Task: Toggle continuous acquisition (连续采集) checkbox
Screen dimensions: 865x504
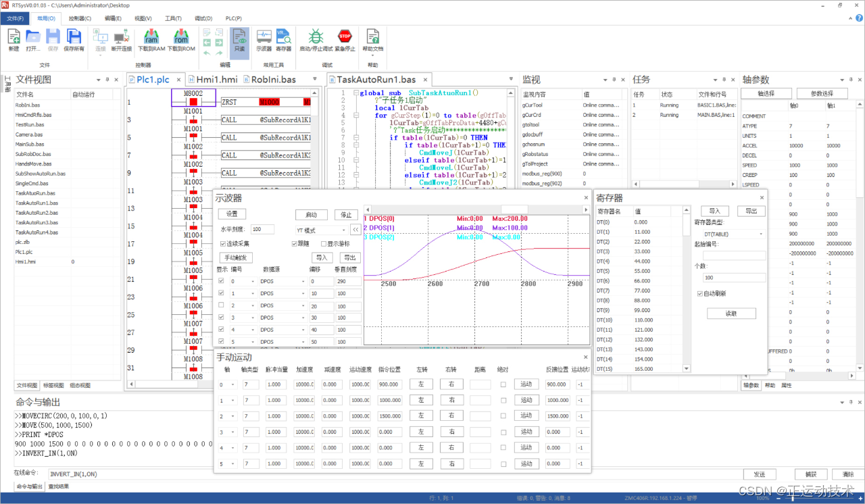Action: tap(223, 244)
